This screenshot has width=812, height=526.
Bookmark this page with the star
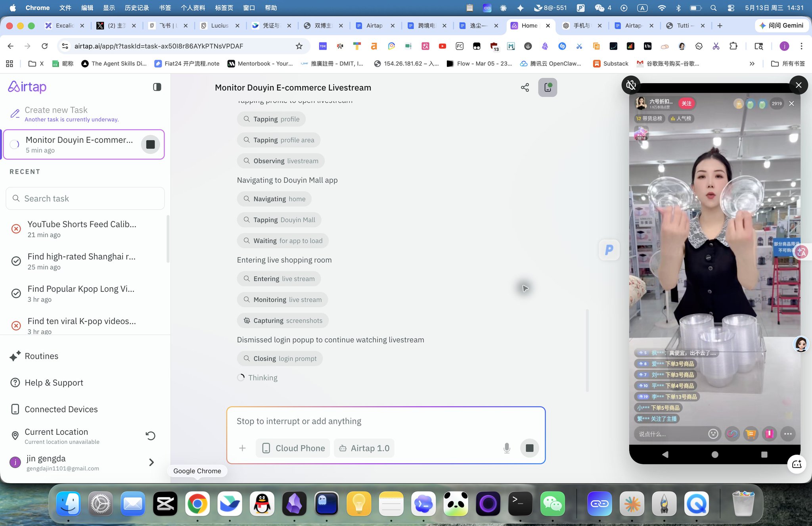click(x=299, y=46)
